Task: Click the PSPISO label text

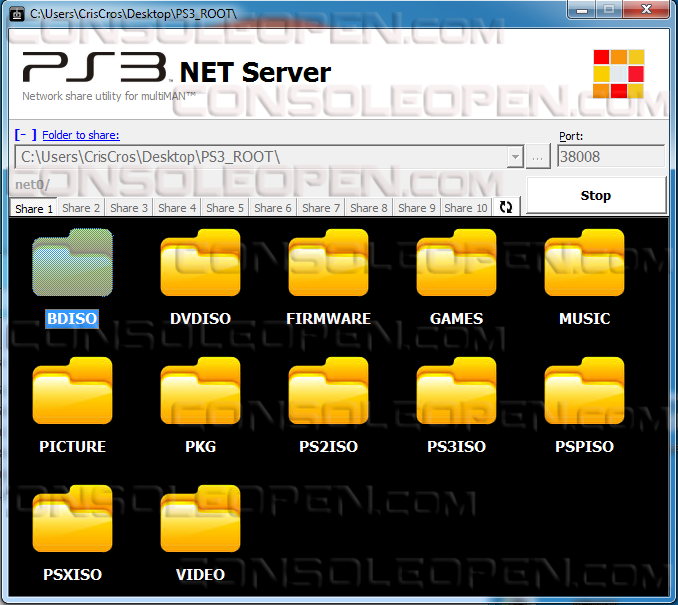Action: [584, 447]
